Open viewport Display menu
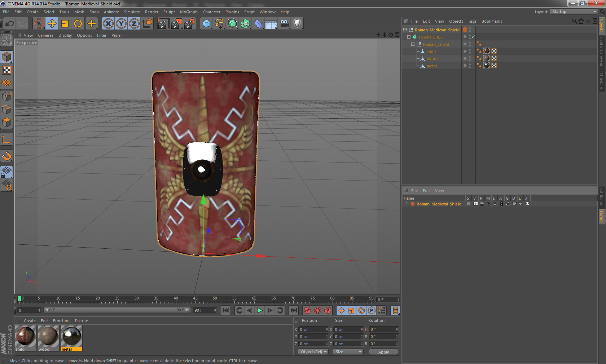Screen dimensions: 606x364 click(65, 35)
